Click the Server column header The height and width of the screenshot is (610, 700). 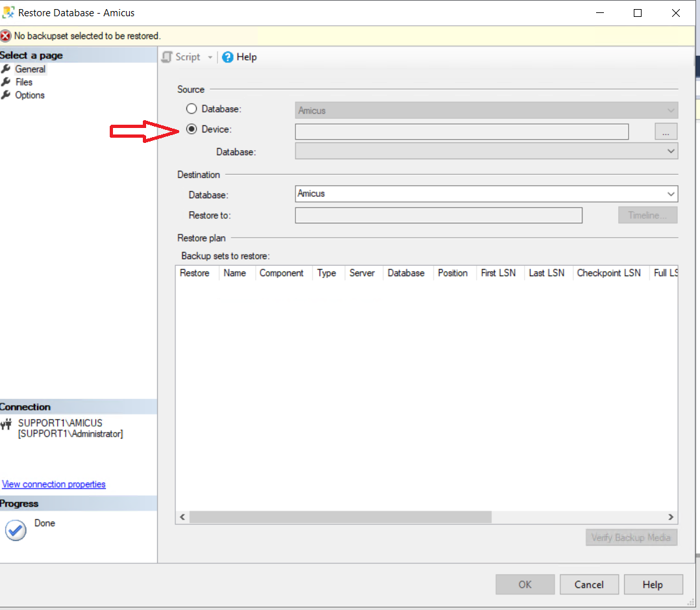pyautogui.click(x=362, y=273)
